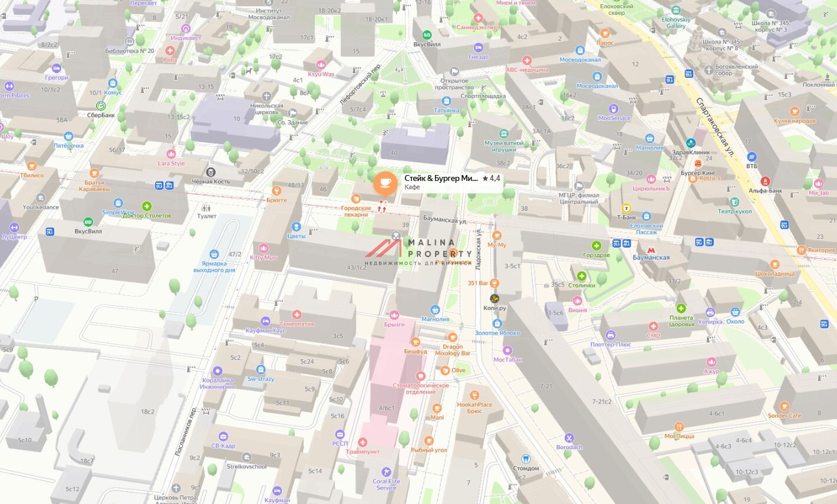
Task: Select the Туалет restroom marker
Action: click(x=206, y=207)
